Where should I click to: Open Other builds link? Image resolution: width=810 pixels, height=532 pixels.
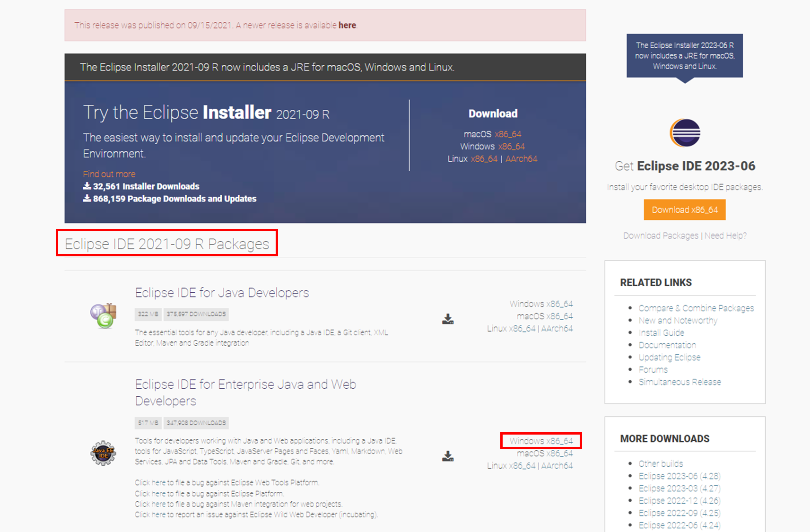pyautogui.click(x=661, y=463)
